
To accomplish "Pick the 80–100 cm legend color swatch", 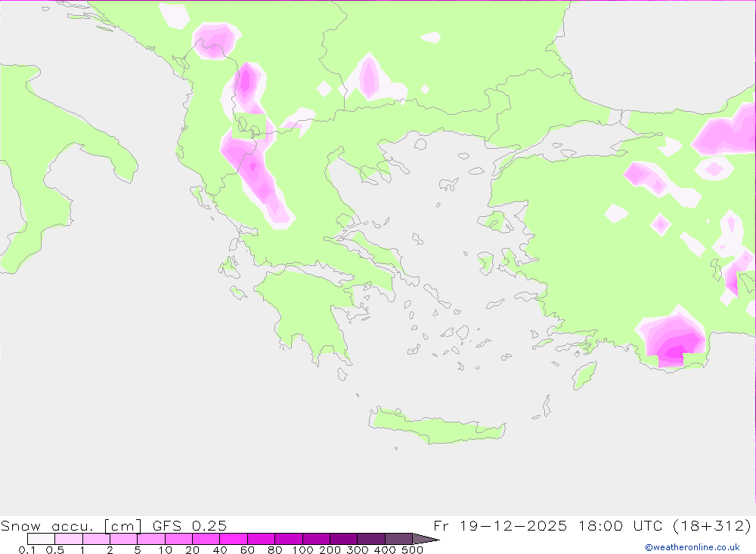I will (288, 539).
